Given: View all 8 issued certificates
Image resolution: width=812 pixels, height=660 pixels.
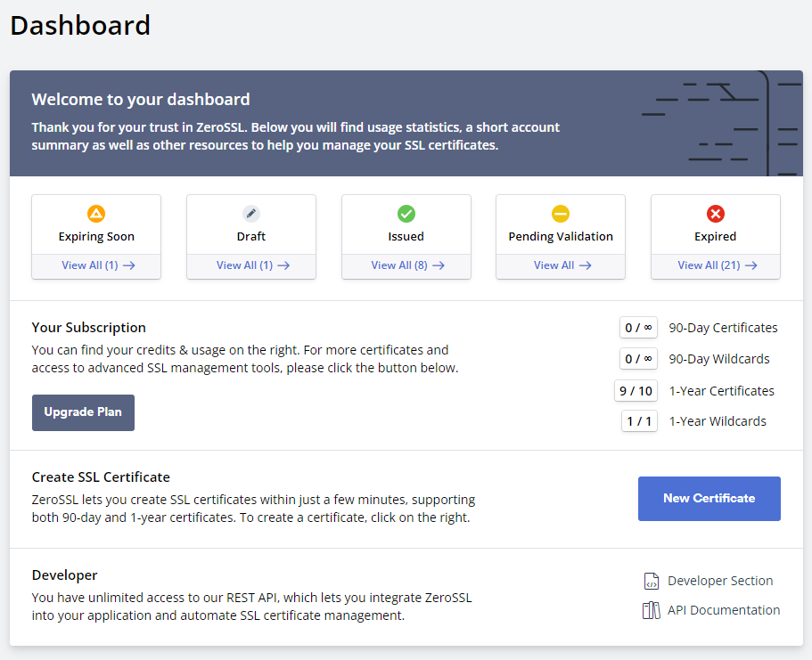Looking at the screenshot, I should click(x=407, y=265).
